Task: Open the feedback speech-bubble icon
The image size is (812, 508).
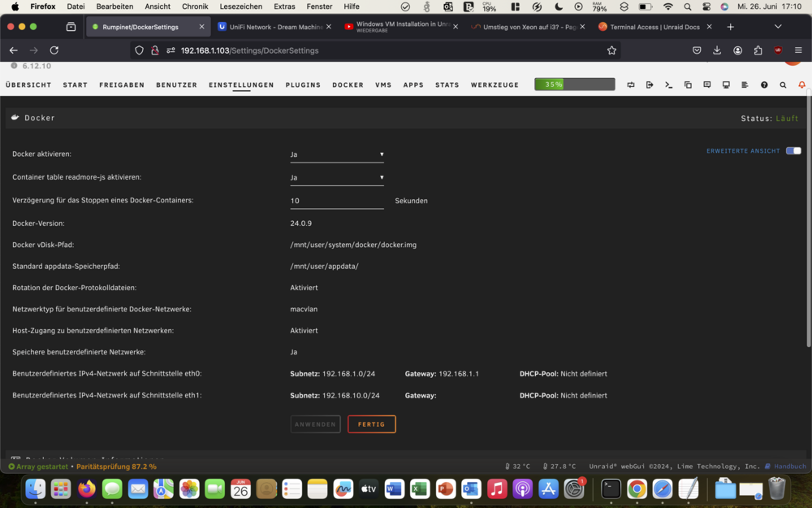Action: [707, 85]
